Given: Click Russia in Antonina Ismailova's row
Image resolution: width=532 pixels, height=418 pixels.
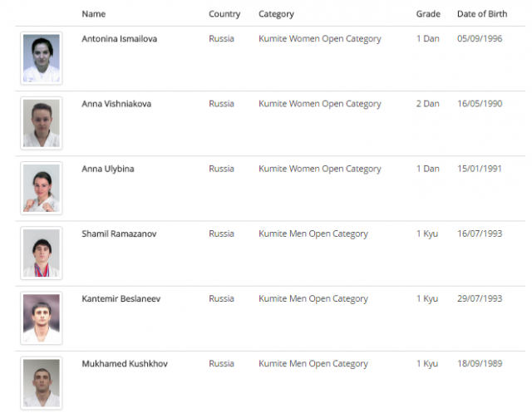Looking at the screenshot, I should tap(221, 39).
